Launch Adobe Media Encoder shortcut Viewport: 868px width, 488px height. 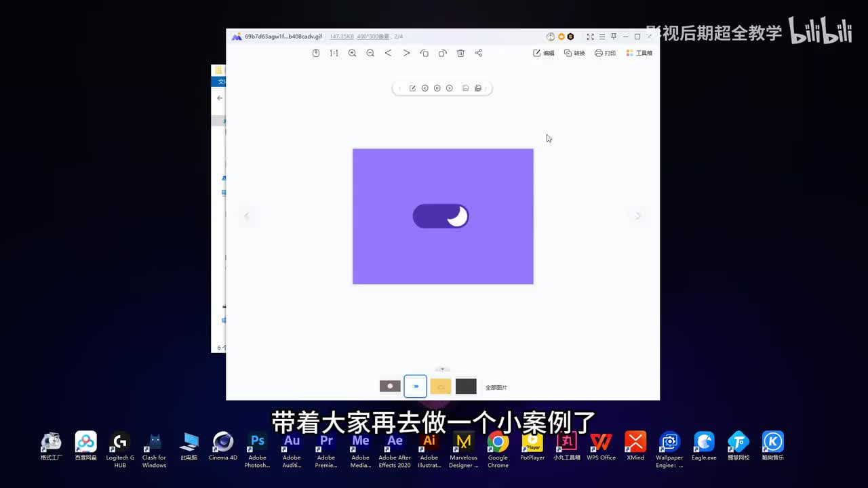point(361,450)
